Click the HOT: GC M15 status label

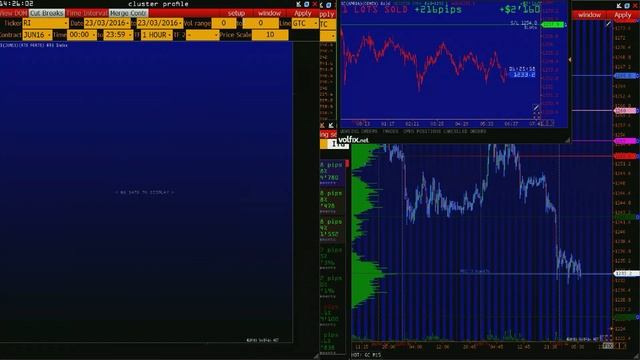366,355
